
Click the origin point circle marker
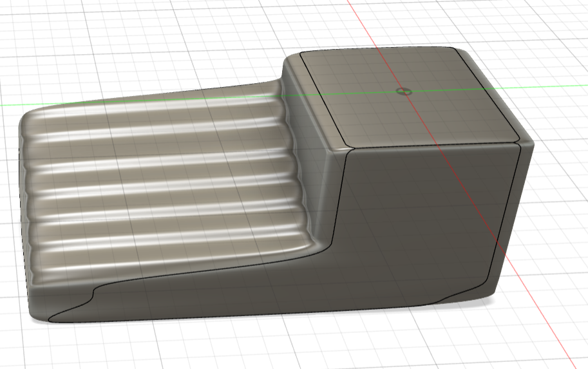click(404, 91)
